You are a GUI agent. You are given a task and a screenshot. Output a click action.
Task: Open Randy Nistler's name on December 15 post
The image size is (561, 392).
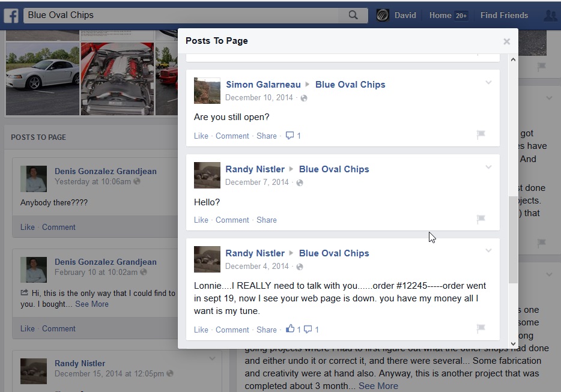(x=80, y=363)
